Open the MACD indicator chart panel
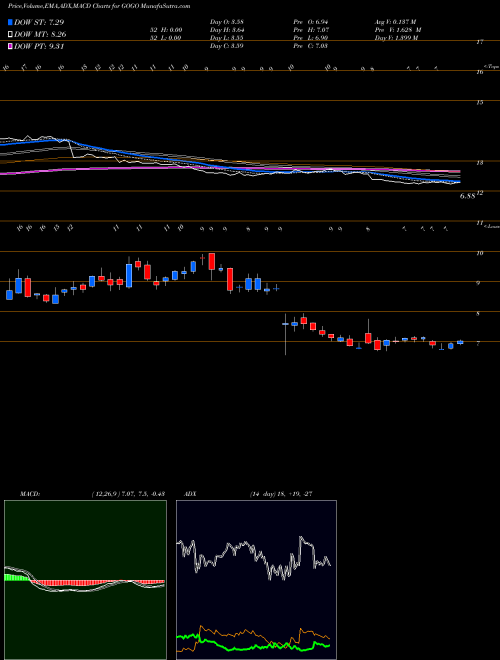500x660 pixels. (85, 580)
